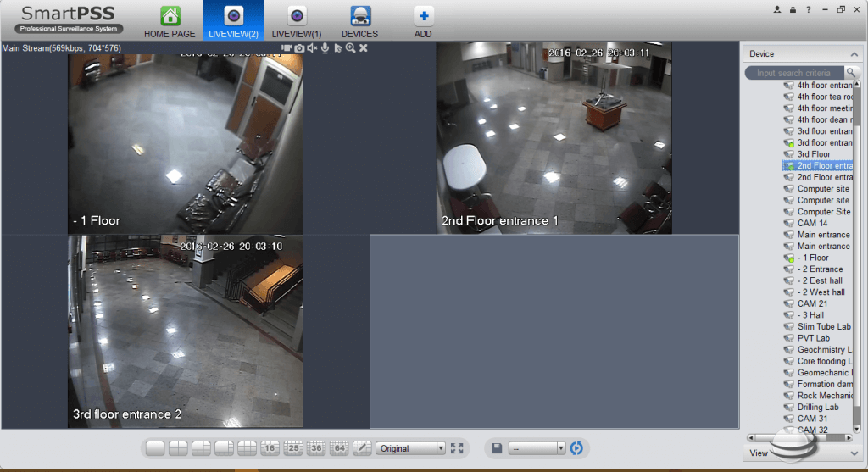Select CAM 14 in device list
The height and width of the screenshot is (472, 868).
[x=806, y=223]
